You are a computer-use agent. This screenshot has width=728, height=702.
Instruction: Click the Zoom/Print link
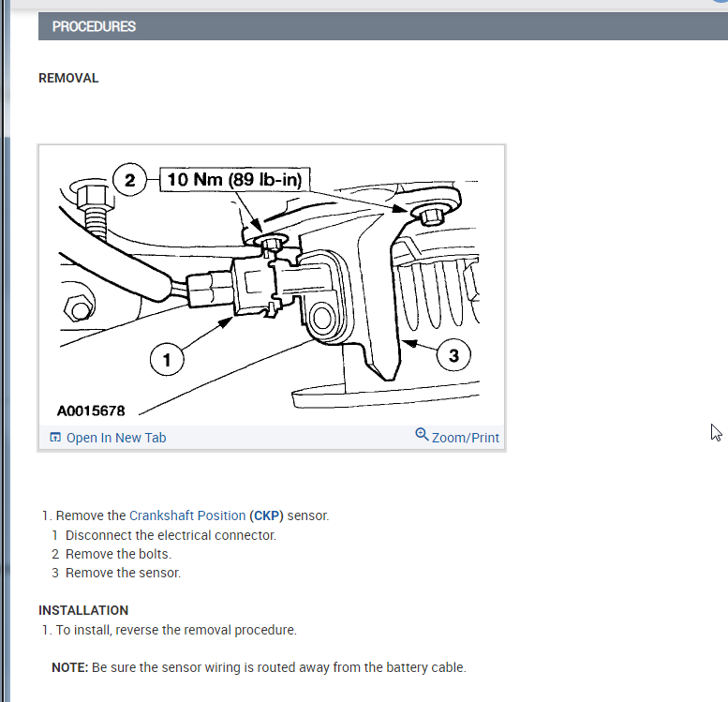click(x=466, y=438)
